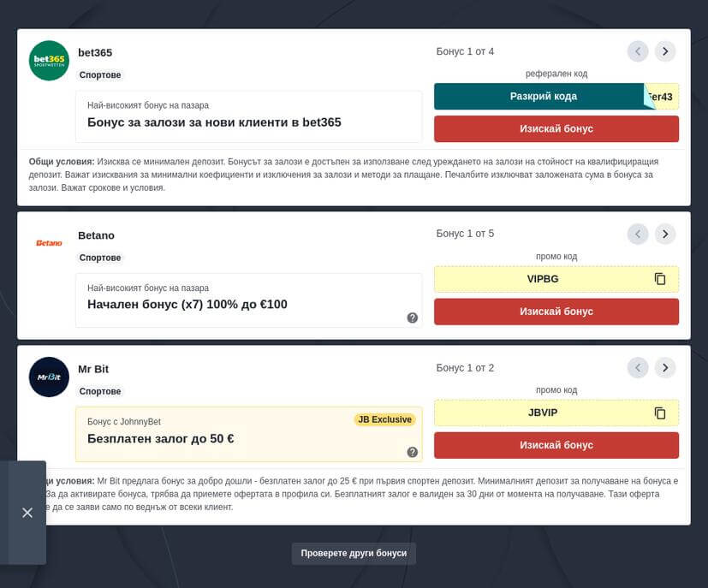
Task: Click the Betano logo
Action: (x=49, y=243)
